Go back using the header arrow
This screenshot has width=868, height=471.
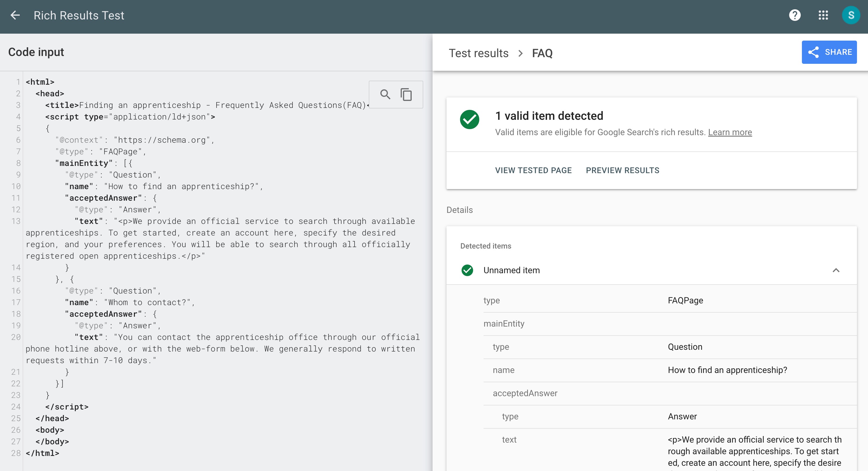[x=15, y=15]
